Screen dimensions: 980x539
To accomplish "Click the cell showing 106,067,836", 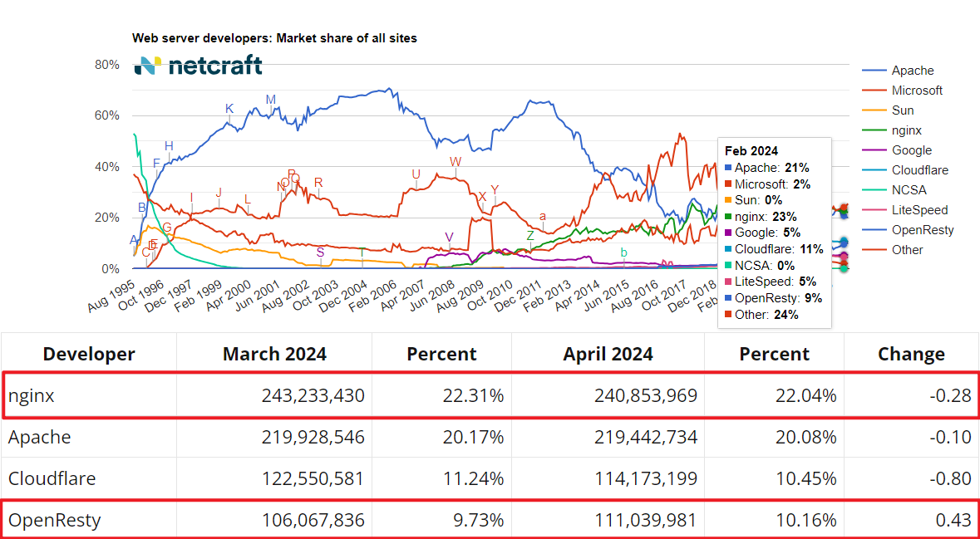I will 274,520.
